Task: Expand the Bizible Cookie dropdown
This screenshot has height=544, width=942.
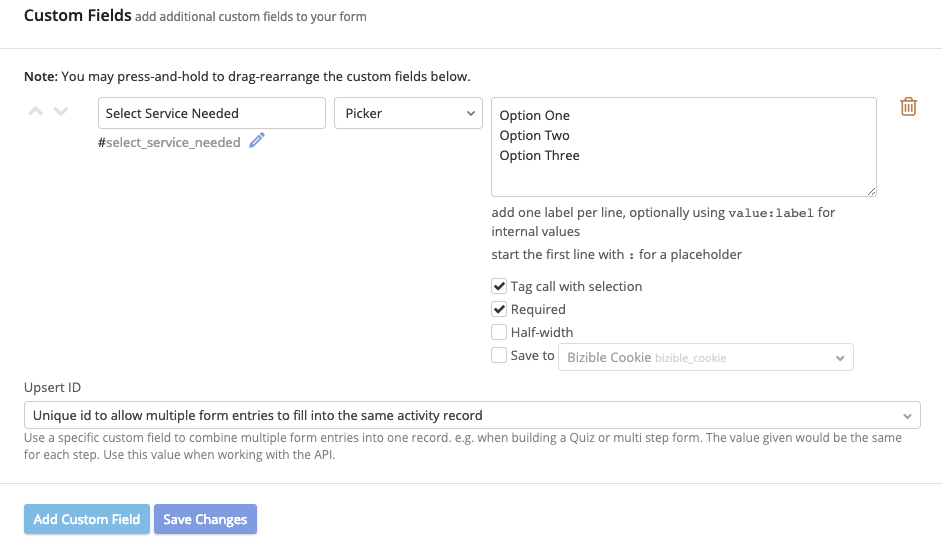Action: 705,357
